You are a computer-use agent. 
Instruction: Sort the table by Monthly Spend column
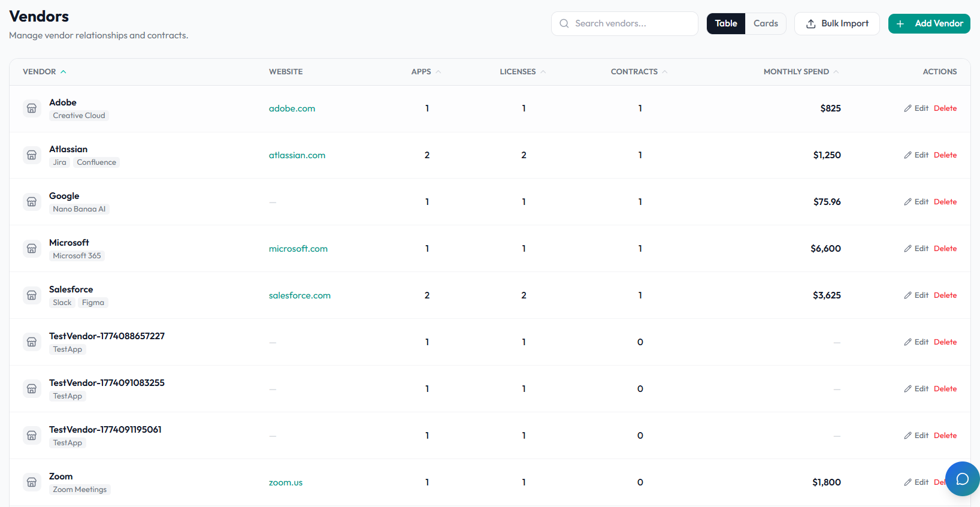click(x=801, y=72)
